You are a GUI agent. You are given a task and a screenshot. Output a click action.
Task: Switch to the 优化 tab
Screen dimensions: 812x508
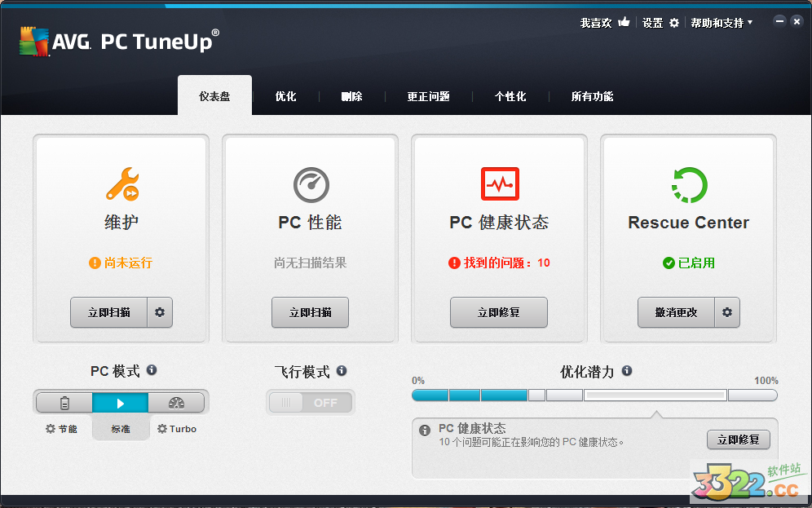[x=285, y=96]
